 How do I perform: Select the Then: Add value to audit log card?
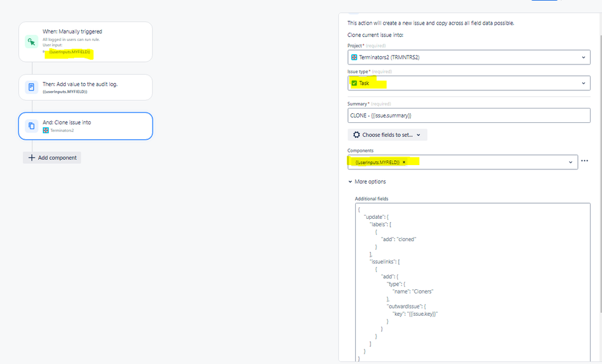(x=86, y=87)
